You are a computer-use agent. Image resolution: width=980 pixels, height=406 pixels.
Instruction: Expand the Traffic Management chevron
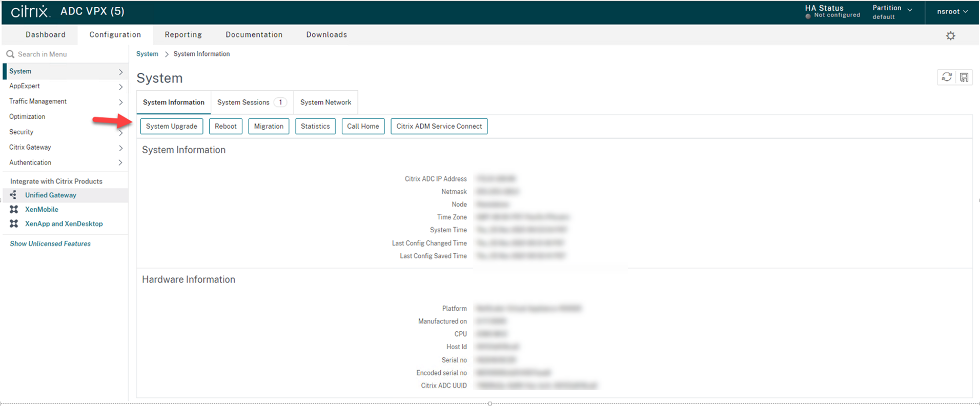coord(121,102)
